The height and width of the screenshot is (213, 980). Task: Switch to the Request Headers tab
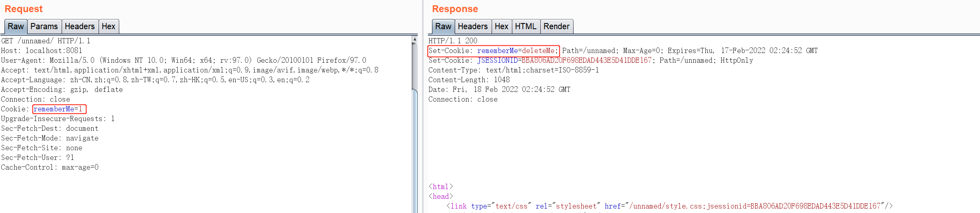pos(80,26)
